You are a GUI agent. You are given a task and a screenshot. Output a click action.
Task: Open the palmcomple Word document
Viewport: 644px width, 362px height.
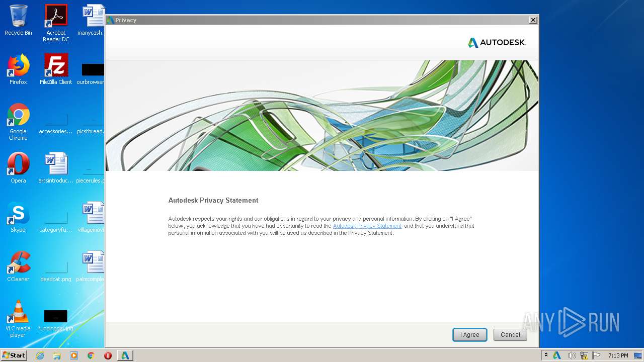(91, 266)
